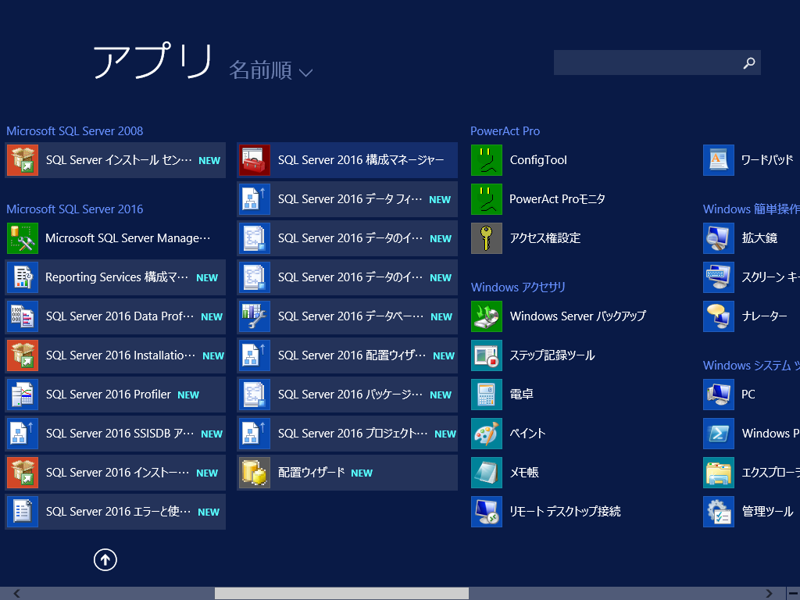Open Reporting Services configuration manager icon
Screen dimensions: 800x600
22,278
